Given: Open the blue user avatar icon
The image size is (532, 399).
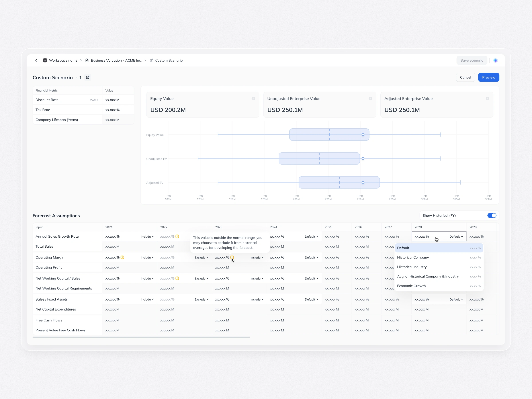Looking at the screenshot, I should tap(495, 60).
